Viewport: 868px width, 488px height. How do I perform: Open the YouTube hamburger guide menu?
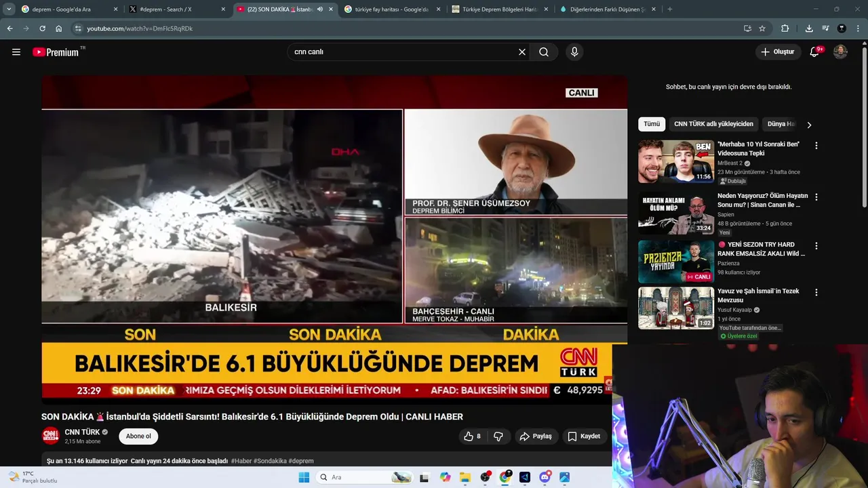click(x=16, y=52)
